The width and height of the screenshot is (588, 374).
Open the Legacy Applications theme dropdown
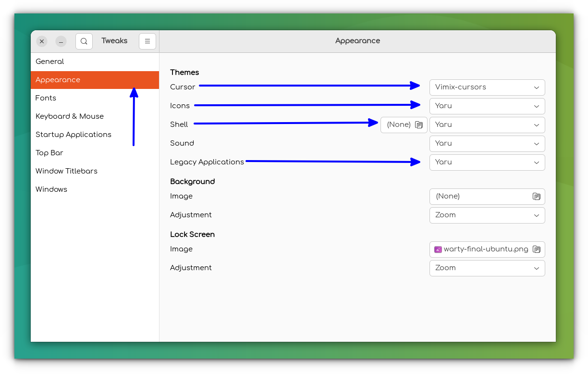(x=487, y=162)
